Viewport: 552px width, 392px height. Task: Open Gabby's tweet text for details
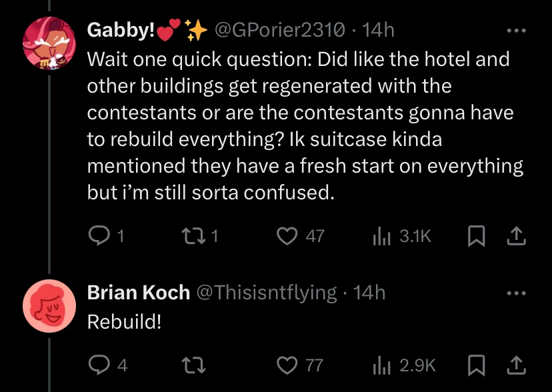click(300, 127)
